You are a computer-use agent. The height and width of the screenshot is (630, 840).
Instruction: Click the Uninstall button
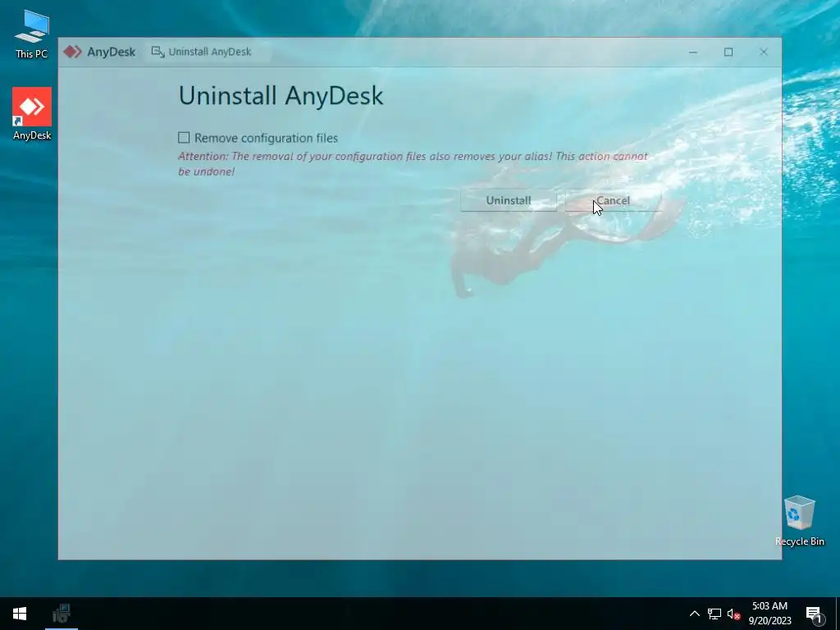point(509,200)
